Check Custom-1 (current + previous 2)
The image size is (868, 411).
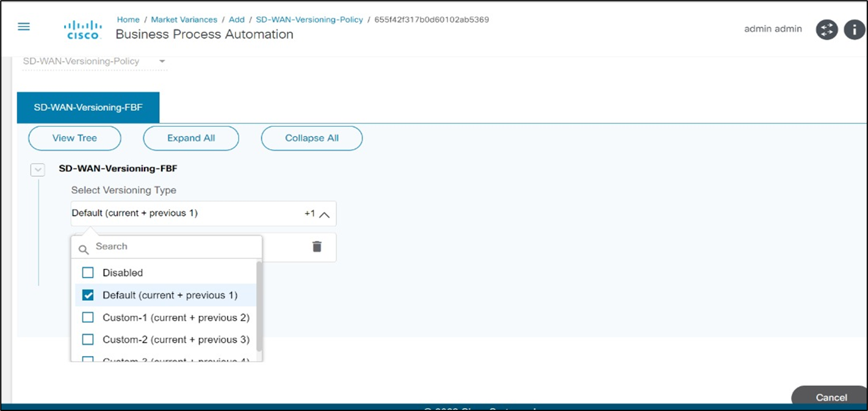tap(88, 318)
